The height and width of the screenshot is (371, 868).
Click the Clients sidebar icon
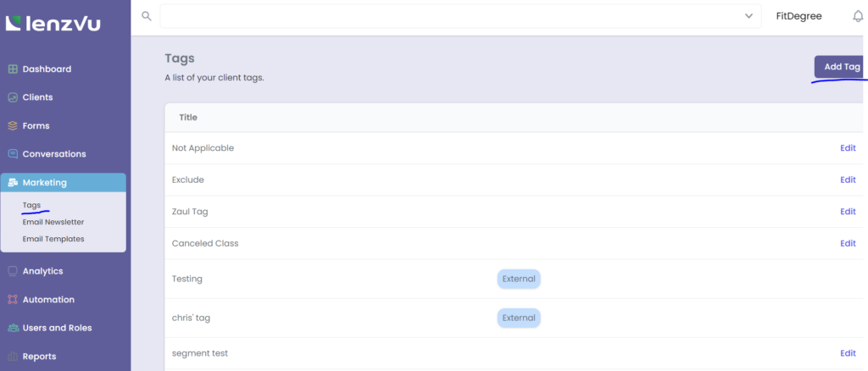pos(13,97)
